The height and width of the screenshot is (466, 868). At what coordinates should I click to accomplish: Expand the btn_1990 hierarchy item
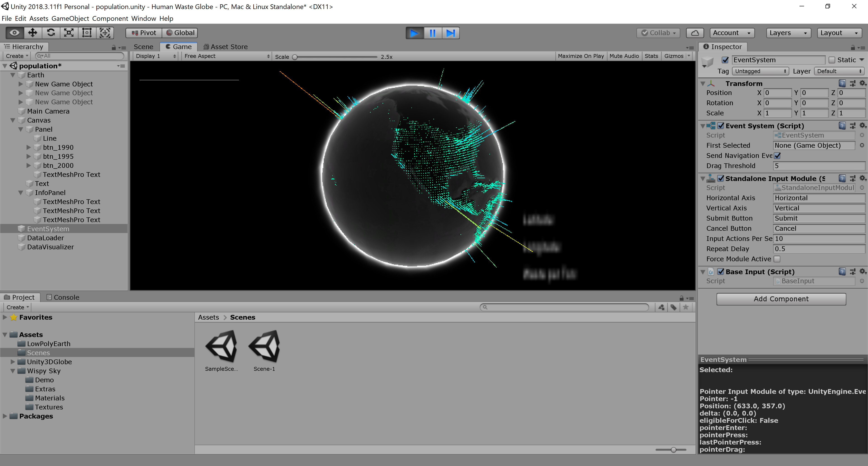[29, 147]
